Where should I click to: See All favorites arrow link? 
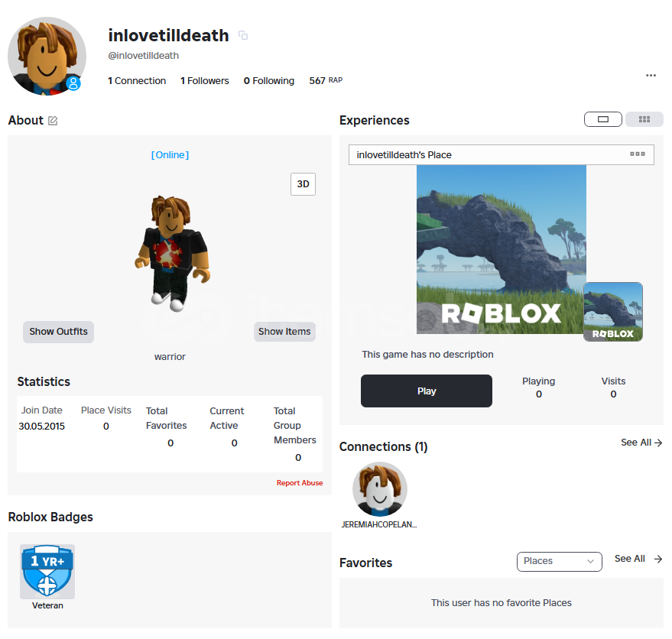pyautogui.click(x=638, y=559)
